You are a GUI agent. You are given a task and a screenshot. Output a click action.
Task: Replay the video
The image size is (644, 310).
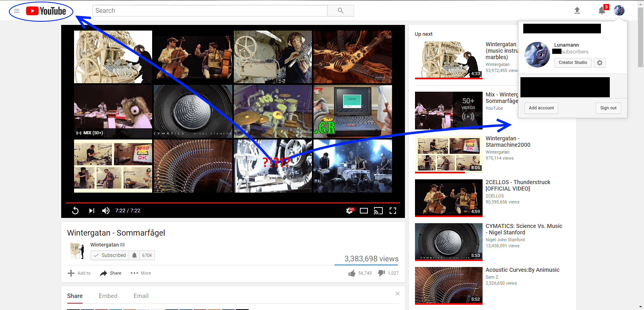coord(75,211)
